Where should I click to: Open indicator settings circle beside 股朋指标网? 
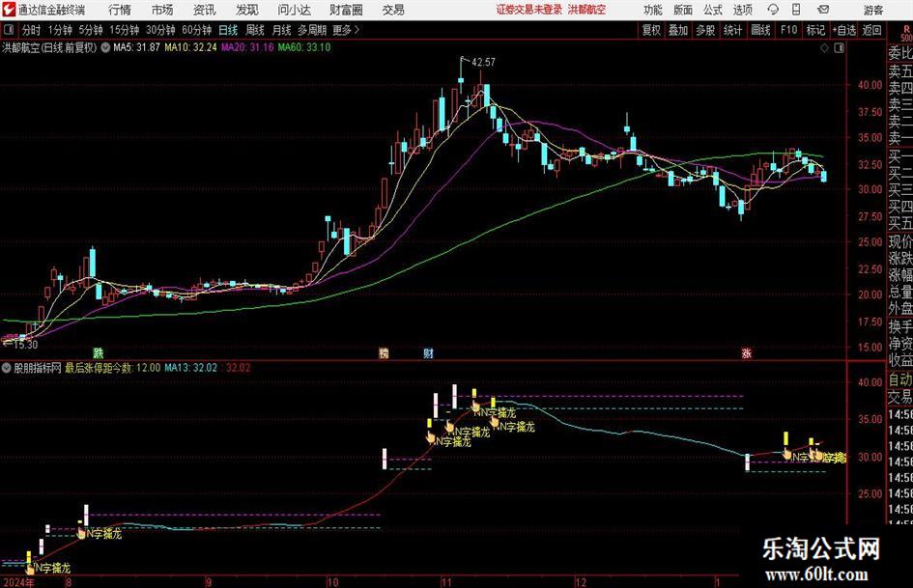pos(7,368)
